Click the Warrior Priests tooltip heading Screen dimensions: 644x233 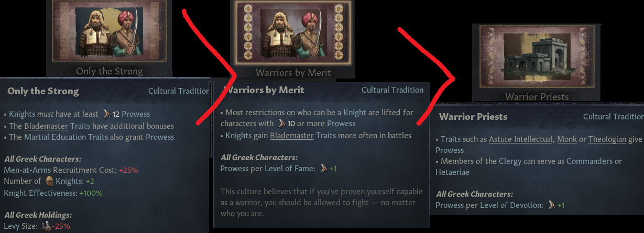coord(473,117)
